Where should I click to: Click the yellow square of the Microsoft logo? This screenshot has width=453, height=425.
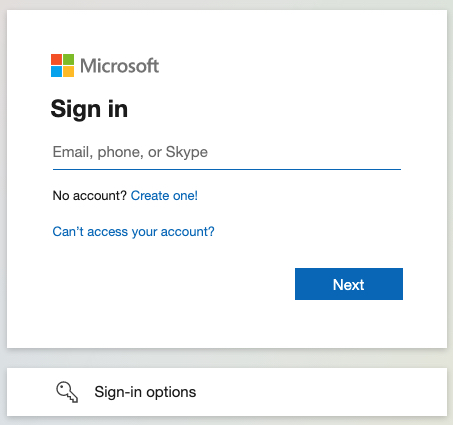point(69,72)
